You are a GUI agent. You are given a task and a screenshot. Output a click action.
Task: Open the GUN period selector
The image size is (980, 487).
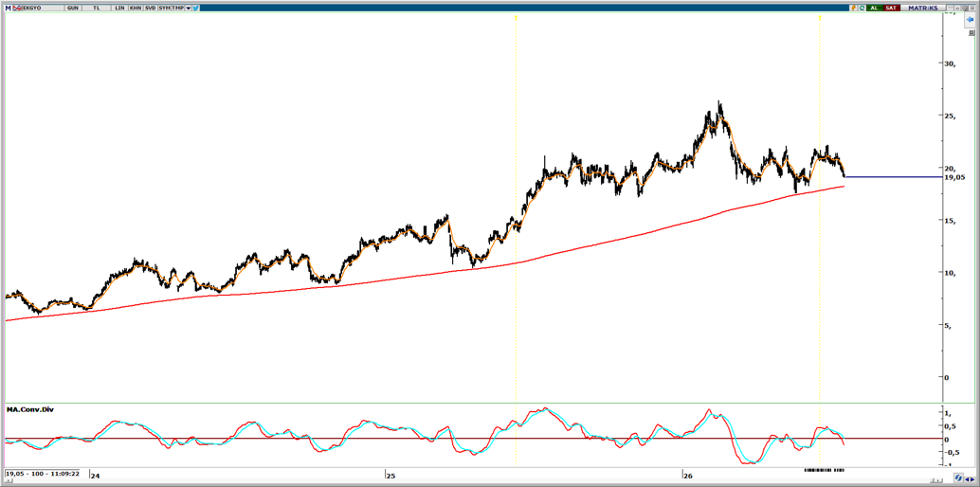tap(72, 9)
